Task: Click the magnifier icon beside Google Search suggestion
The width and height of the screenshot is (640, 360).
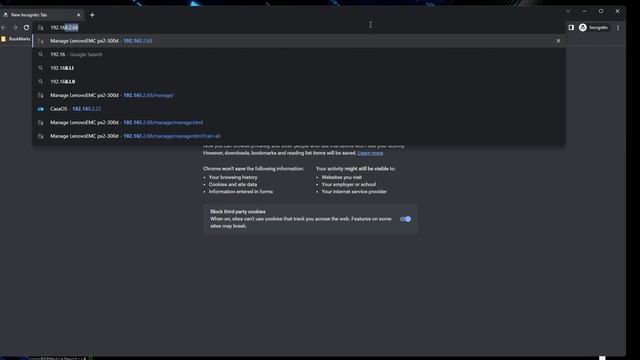Action: click(x=41, y=54)
